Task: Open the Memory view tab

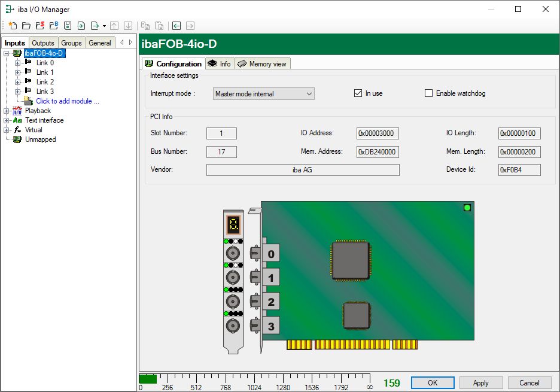Action: (263, 64)
